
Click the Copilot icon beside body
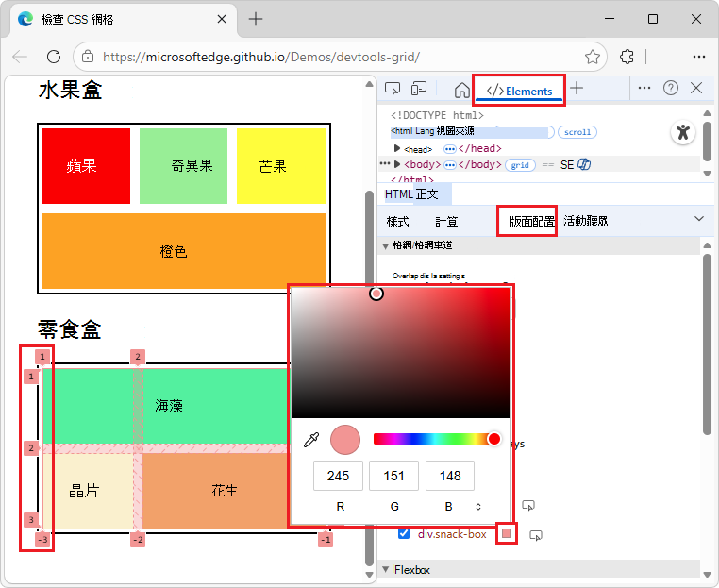point(584,164)
